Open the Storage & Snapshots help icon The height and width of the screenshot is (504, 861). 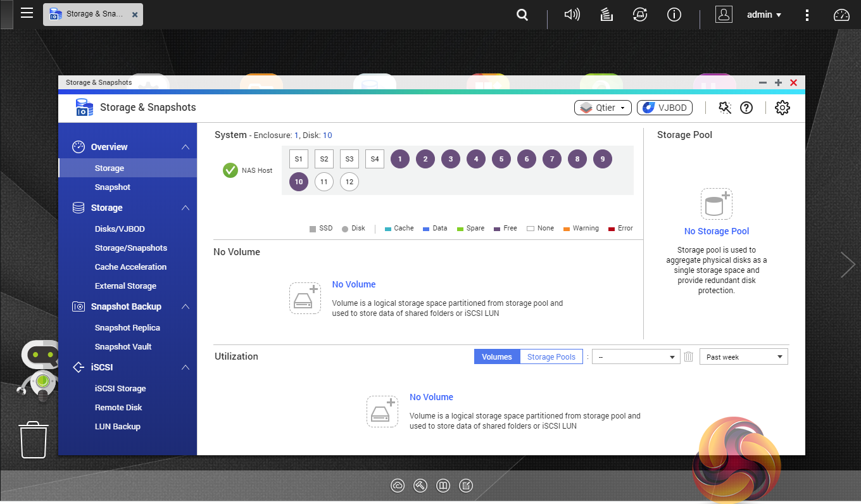[x=746, y=108]
